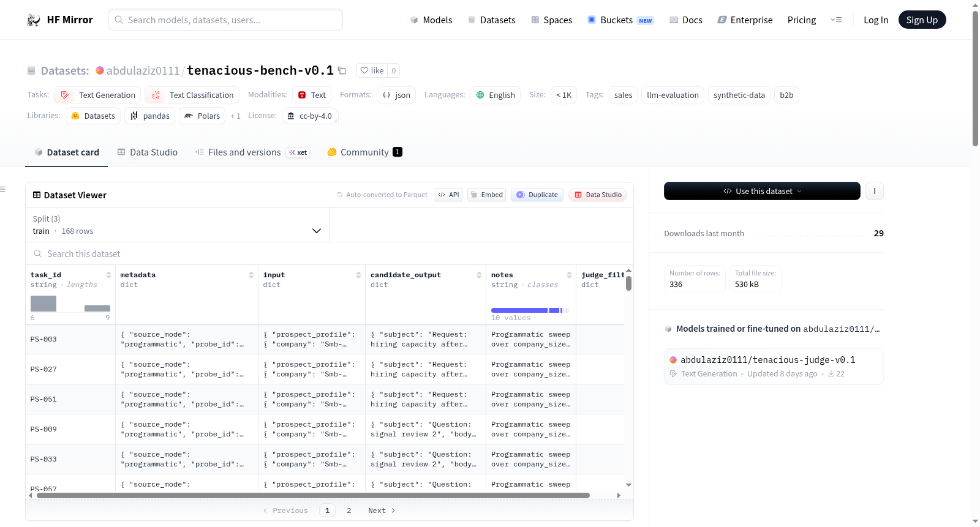Image resolution: width=980 pixels, height=527 pixels.
Task: Sort by the notes column
Action: (569, 275)
